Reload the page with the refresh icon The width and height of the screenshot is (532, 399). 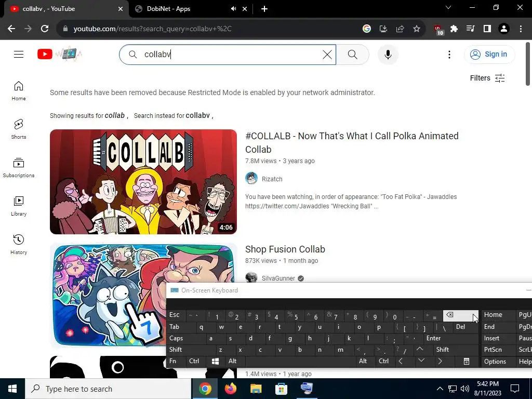pos(45,29)
